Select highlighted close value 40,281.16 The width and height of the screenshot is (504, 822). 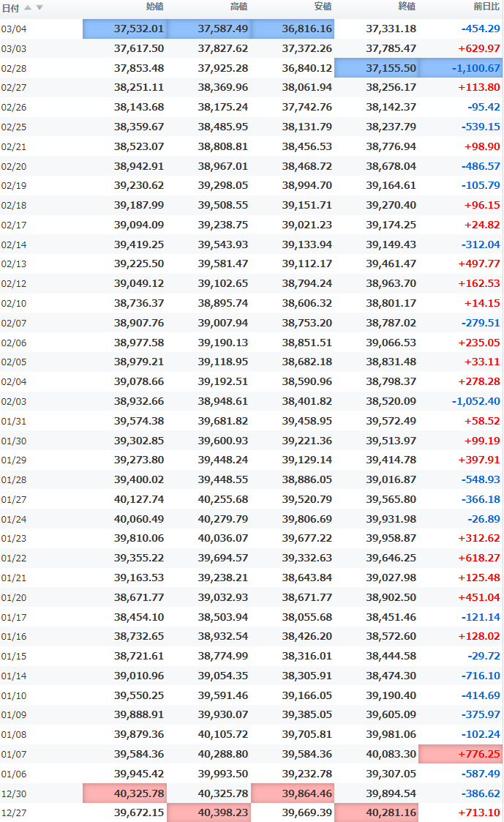coord(376,812)
